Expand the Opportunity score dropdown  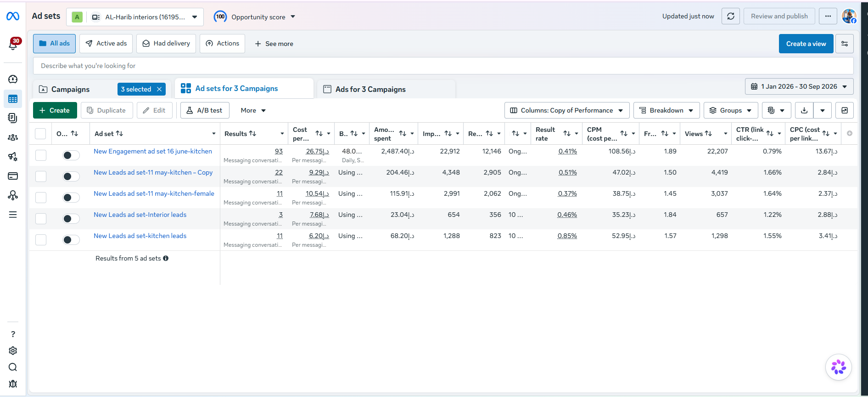[255, 17]
